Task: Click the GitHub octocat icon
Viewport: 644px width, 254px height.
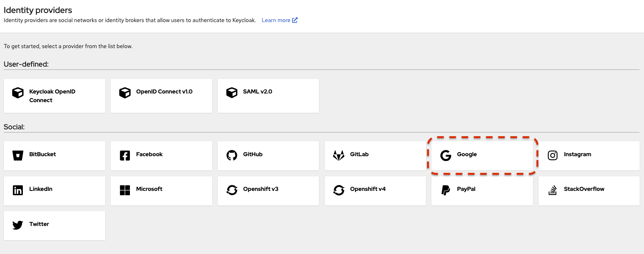Action: point(232,155)
